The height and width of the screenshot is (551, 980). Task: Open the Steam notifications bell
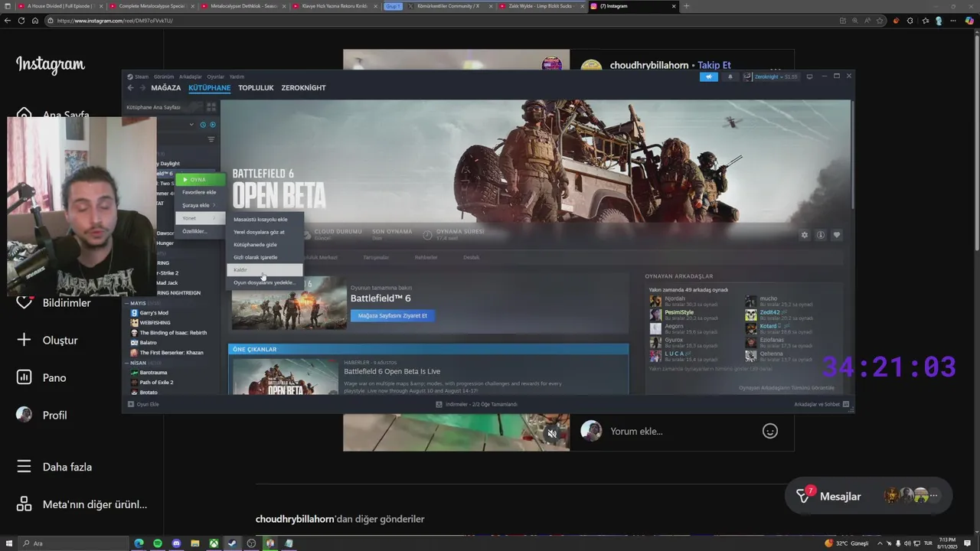click(730, 77)
